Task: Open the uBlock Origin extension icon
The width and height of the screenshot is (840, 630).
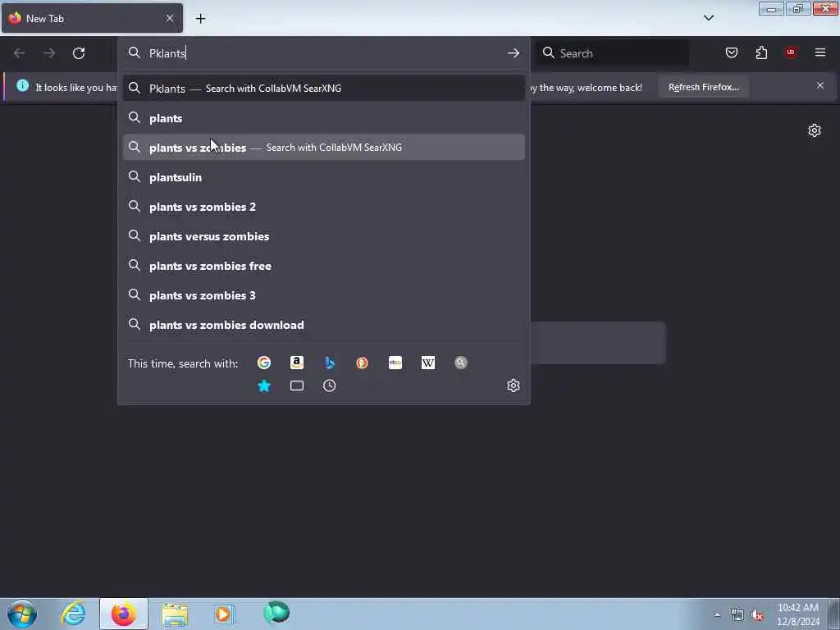Action: click(x=791, y=52)
